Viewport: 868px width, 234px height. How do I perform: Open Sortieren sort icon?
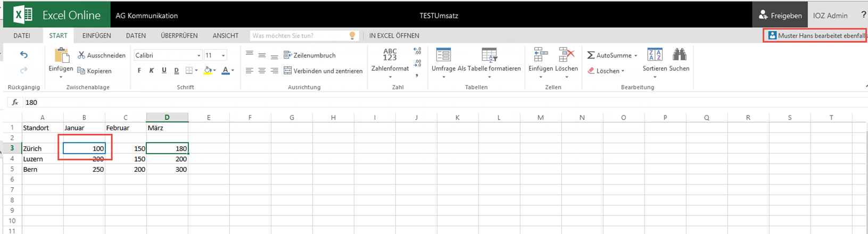[x=655, y=55]
